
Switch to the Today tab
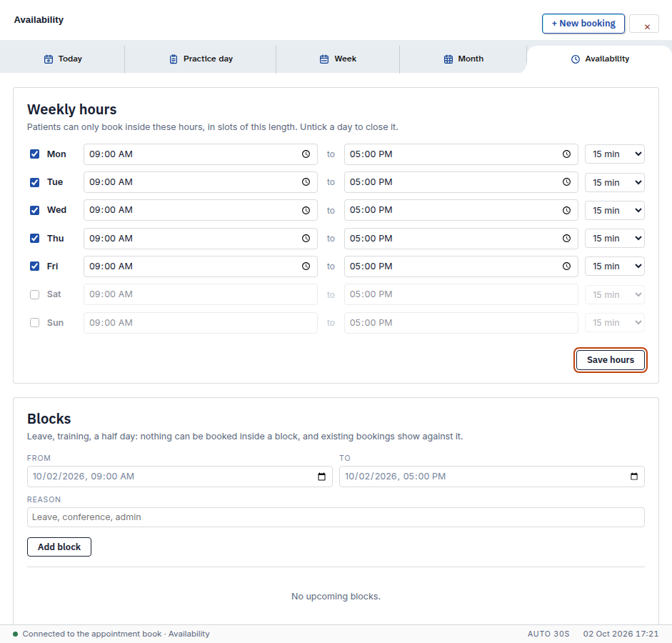[x=63, y=59]
